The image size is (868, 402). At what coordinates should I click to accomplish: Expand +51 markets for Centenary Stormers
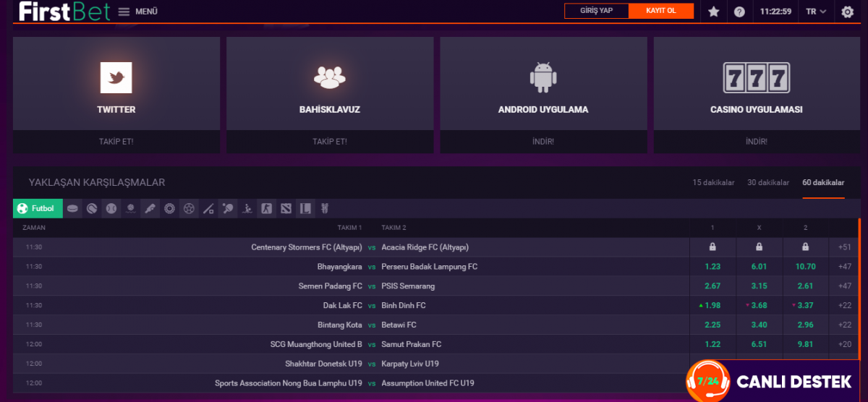coord(844,247)
